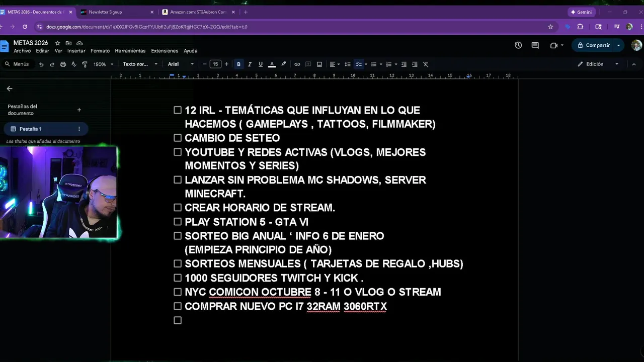Open the Formato menu
The width and height of the screenshot is (644, 362).
click(100, 51)
